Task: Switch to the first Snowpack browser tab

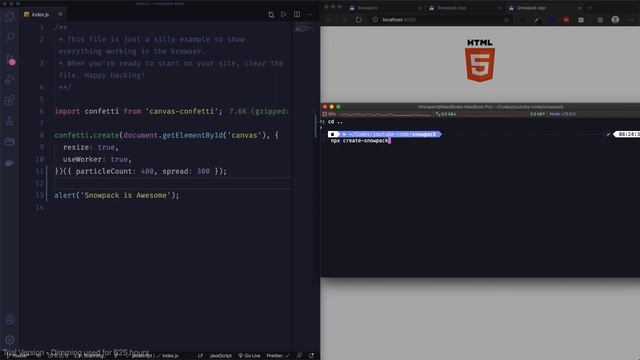Action: (384, 8)
